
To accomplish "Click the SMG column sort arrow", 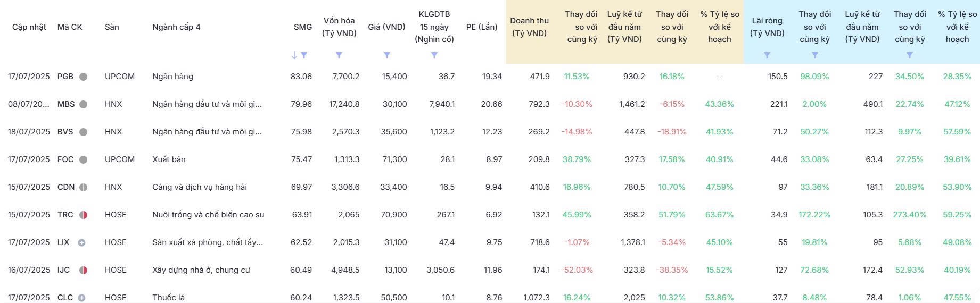I will (294, 55).
